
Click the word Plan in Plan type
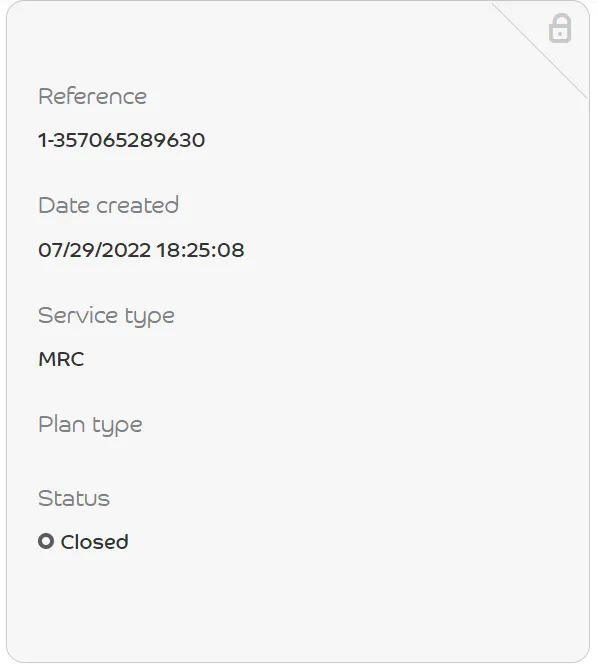(62, 425)
